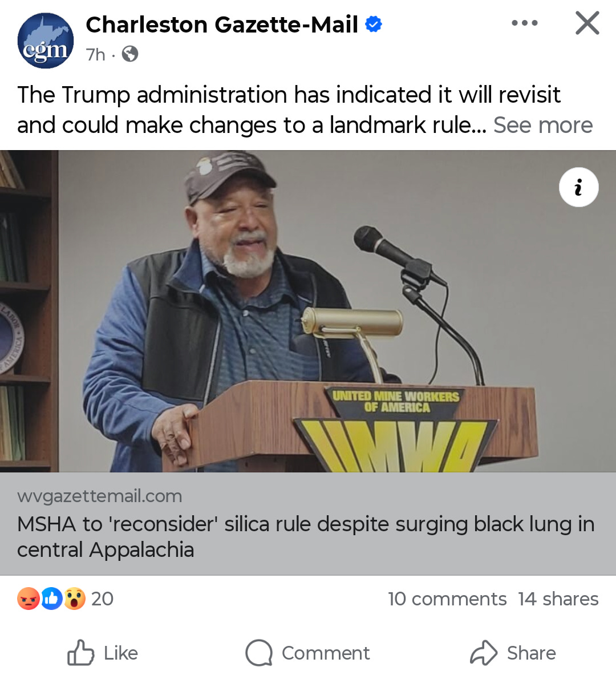
Task: Click the blue verified badge
Action: [x=373, y=24]
